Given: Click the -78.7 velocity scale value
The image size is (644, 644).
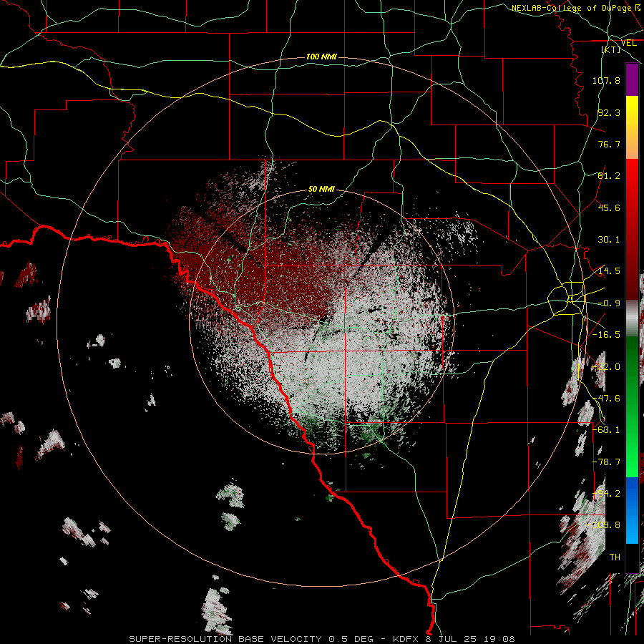Looking at the screenshot, I should (x=606, y=462).
